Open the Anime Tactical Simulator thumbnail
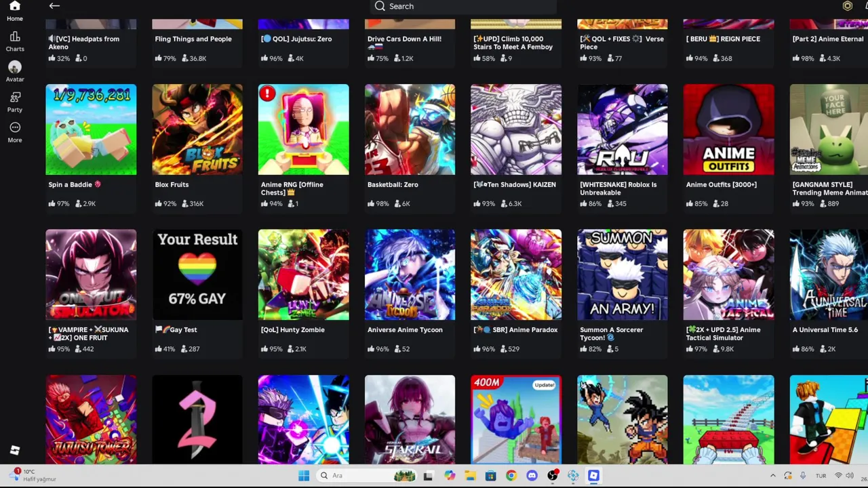The height and width of the screenshot is (488, 868). (728, 274)
